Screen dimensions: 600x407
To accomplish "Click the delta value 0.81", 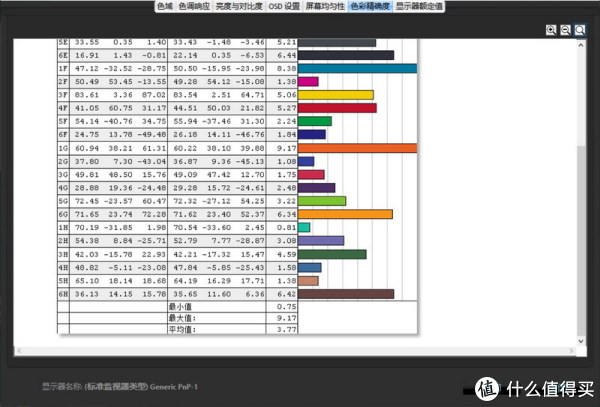I will pyautogui.click(x=287, y=228).
